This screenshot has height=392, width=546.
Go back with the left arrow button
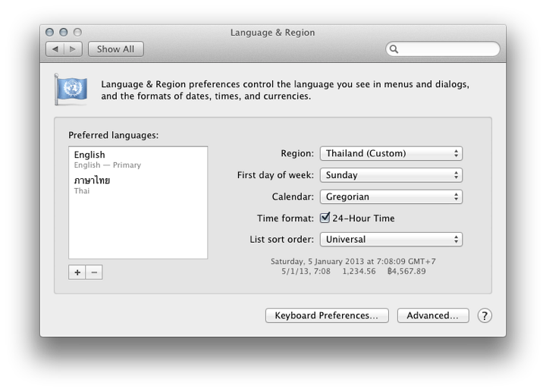[55, 49]
